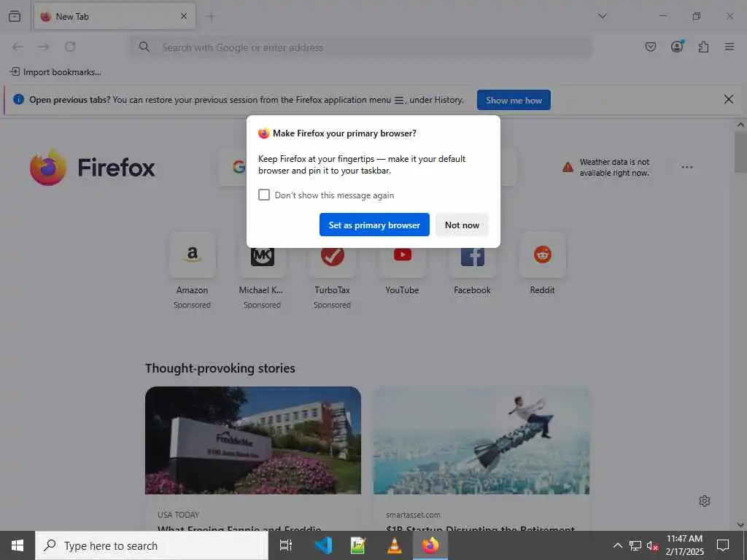Open the weather widget three-dots menu
Image resolution: width=747 pixels, height=560 pixels.
click(x=687, y=167)
